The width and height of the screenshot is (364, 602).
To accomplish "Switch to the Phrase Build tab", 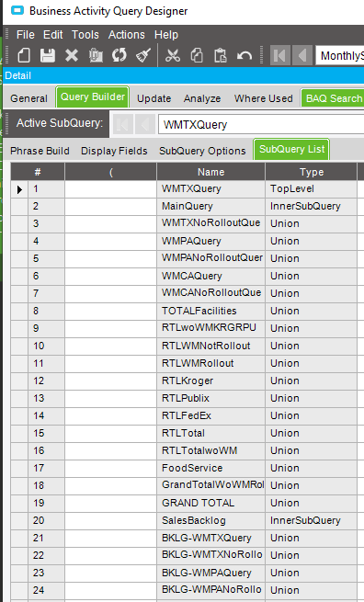I will coord(40,151).
